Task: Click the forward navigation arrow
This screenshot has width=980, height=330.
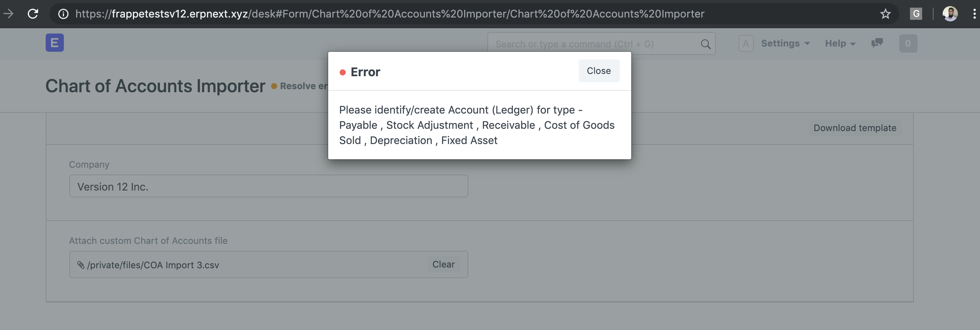Action: click(9, 13)
